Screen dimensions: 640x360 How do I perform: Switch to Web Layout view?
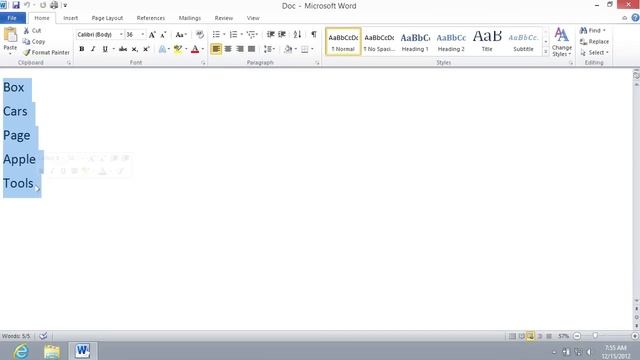531,336
